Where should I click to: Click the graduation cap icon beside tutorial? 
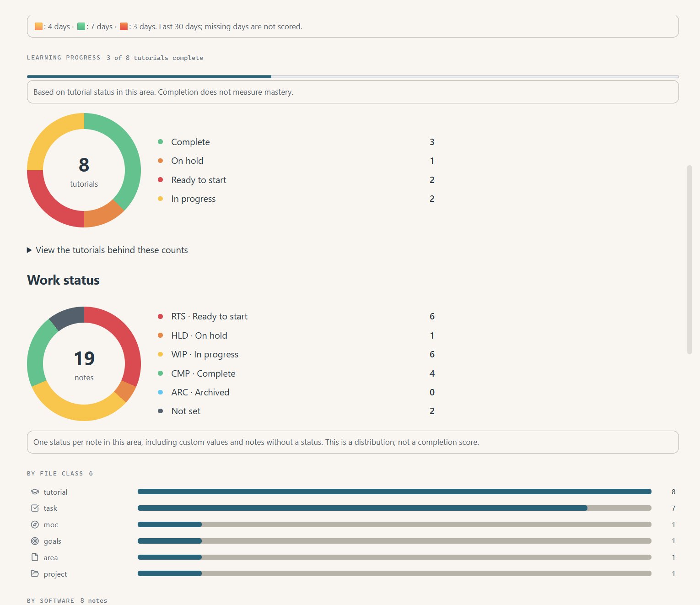pos(35,492)
